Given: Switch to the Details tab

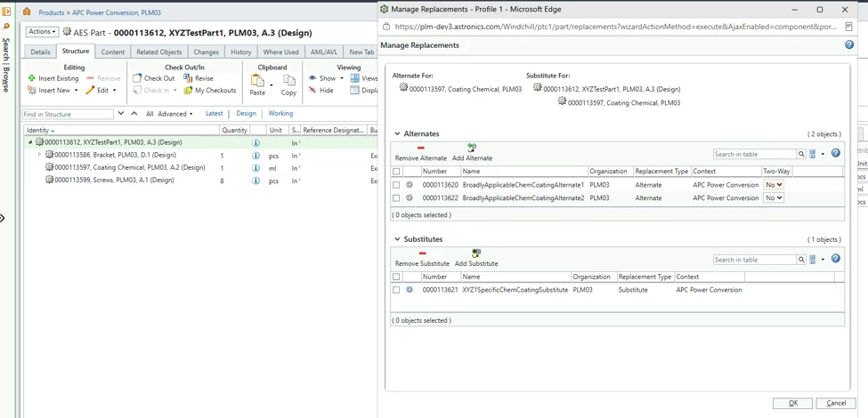Looking at the screenshot, I should point(40,52).
